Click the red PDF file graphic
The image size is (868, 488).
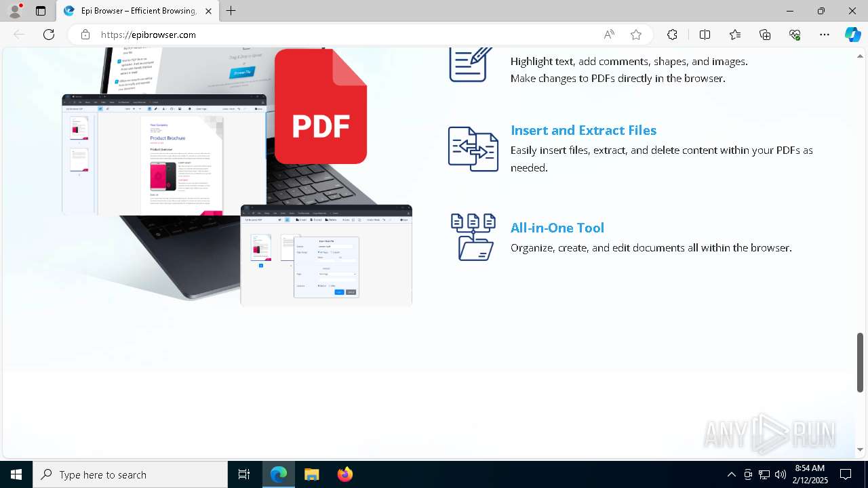click(321, 106)
